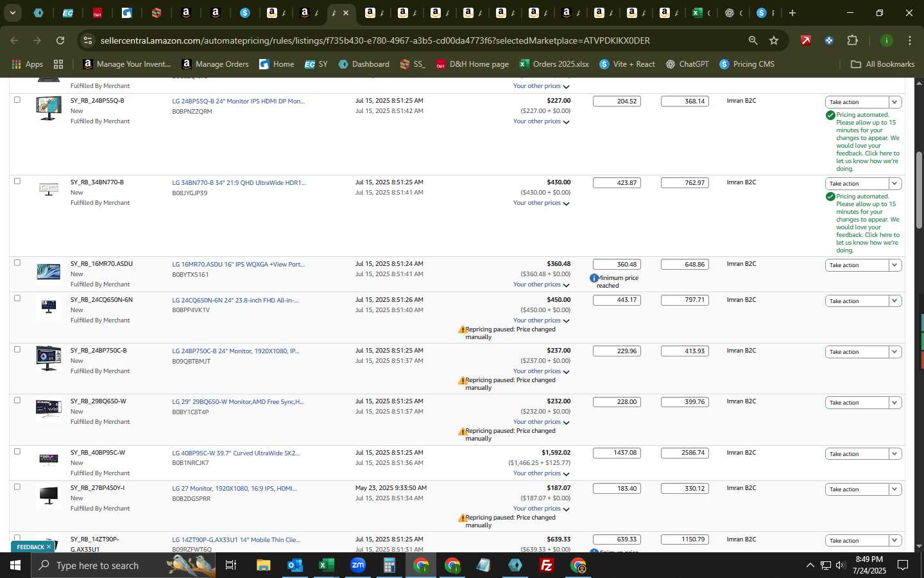This screenshot has width=924, height=578.
Task: Select checkbox for SY_RB_27BP450Y-I
Action: [17, 487]
